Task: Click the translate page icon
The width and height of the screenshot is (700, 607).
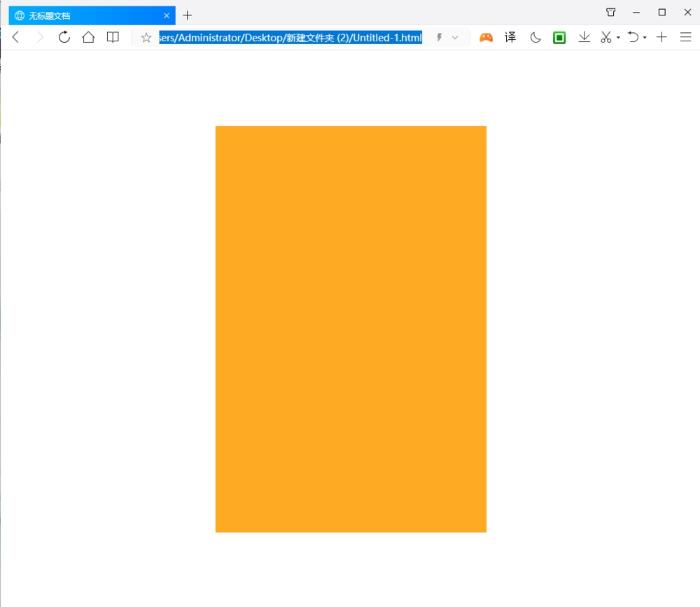Action: point(510,37)
